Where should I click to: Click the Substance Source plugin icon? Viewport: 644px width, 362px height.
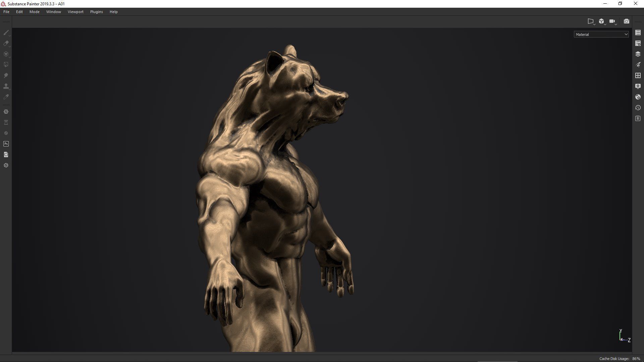coord(6,112)
